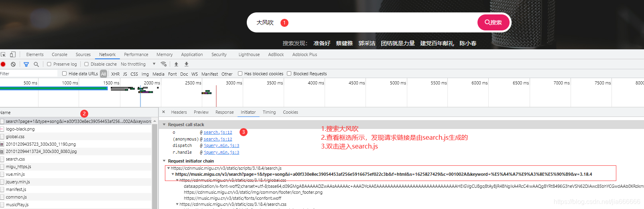Collapse the Request initiator chain section

[164, 161]
